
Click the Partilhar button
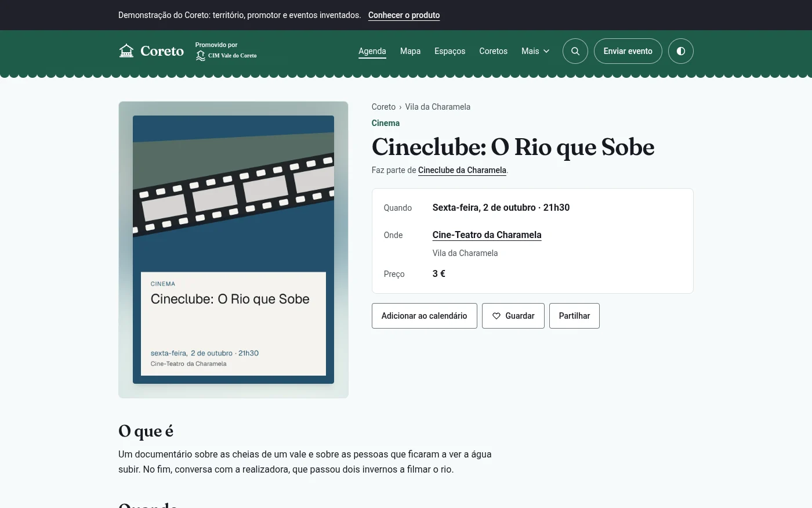pyautogui.click(x=574, y=316)
